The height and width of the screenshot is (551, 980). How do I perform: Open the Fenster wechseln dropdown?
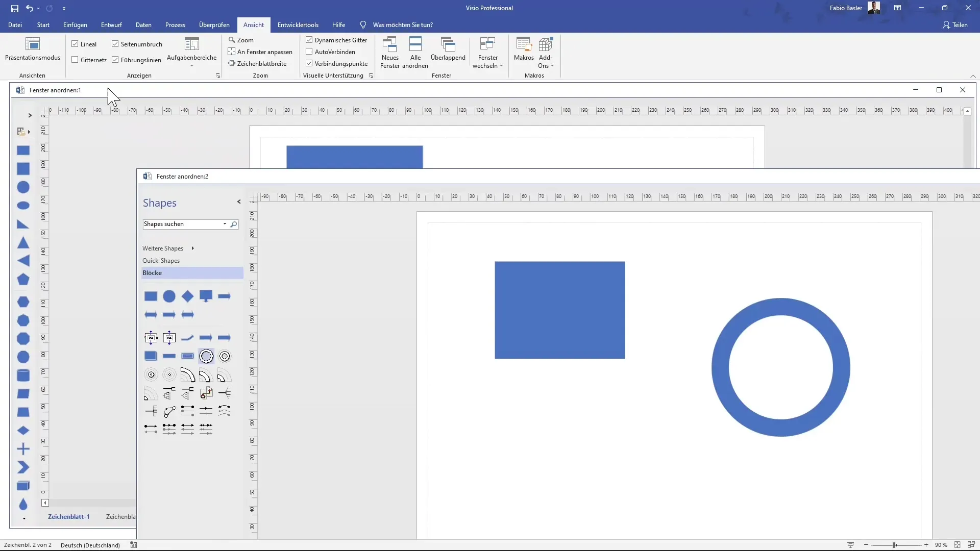(x=487, y=53)
